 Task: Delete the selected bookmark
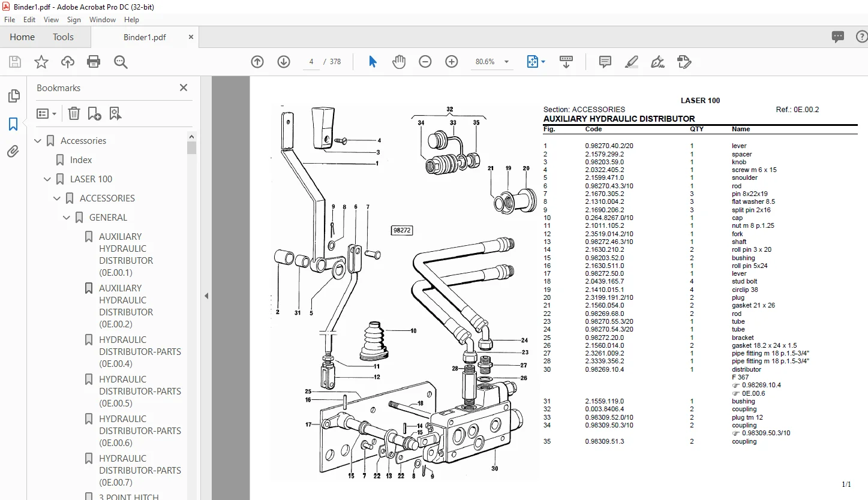tap(74, 113)
